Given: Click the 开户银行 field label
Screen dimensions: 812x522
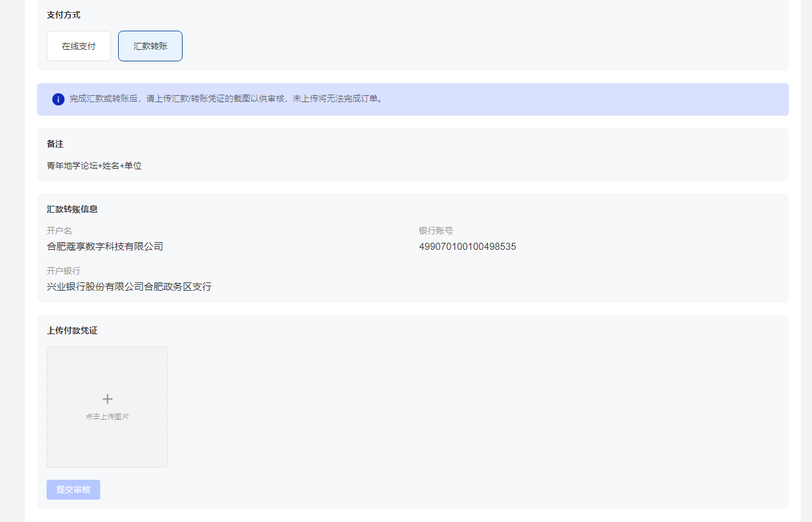Looking at the screenshot, I should point(63,271).
